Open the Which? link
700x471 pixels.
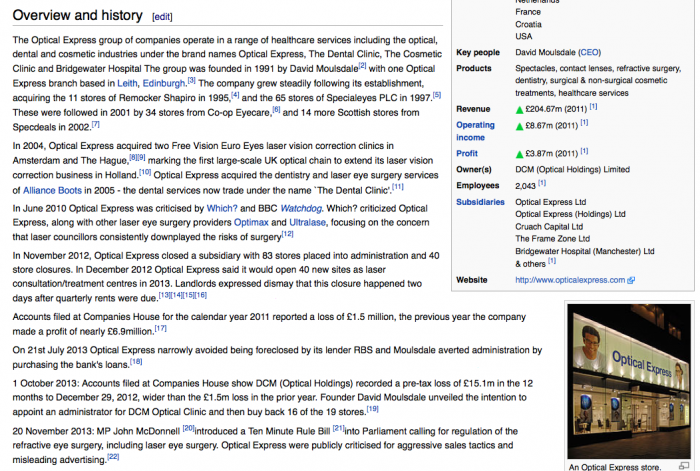pyautogui.click(x=222, y=208)
